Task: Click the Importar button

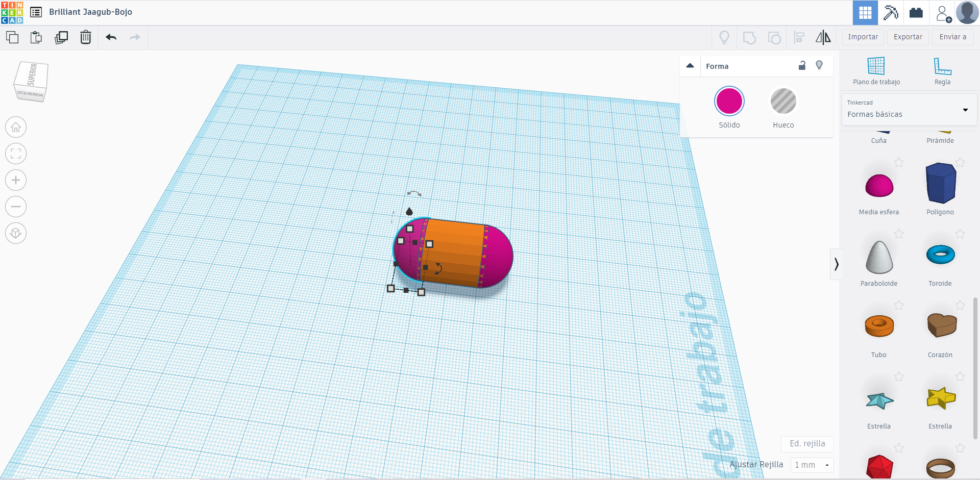Action: click(863, 37)
